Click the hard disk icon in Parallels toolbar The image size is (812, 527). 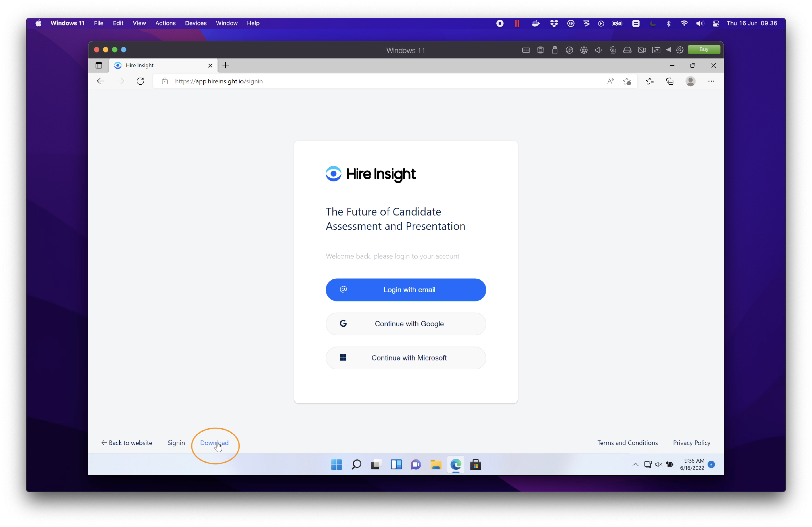pyautogui.click(x=628, y=50)
